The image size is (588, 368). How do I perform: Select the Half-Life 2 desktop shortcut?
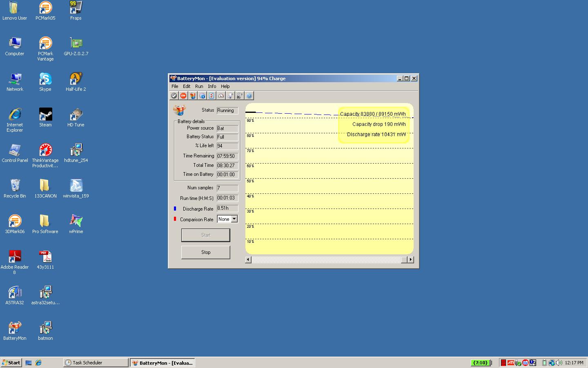[x=76, y=82]
